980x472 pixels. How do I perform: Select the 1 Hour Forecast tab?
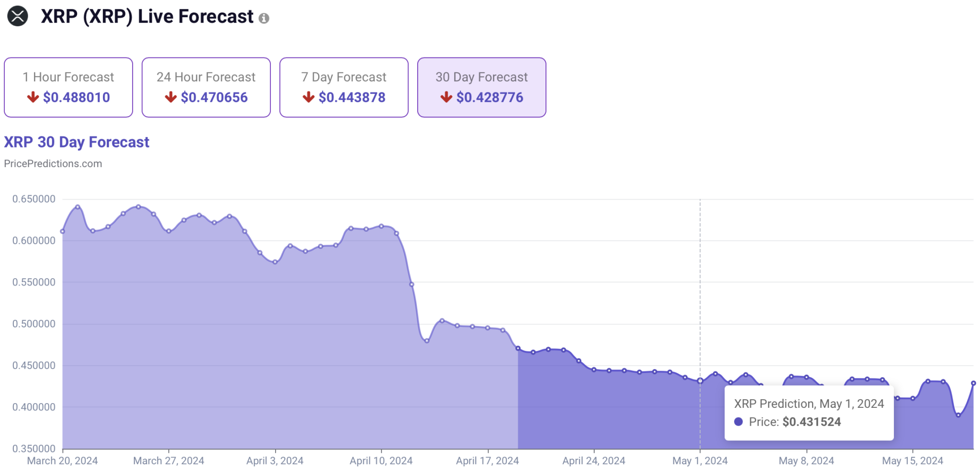pos(68,87)
